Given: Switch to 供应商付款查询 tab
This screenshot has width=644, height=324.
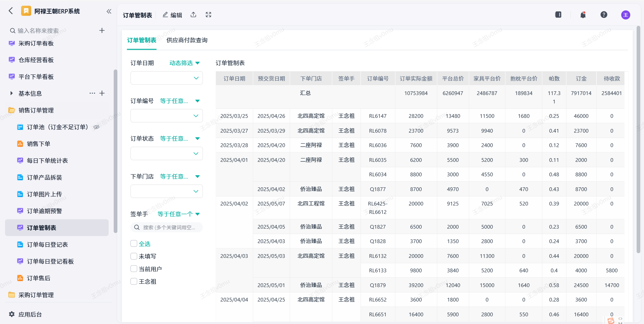Looking at the screenshot, I should [x=187, y=40].
